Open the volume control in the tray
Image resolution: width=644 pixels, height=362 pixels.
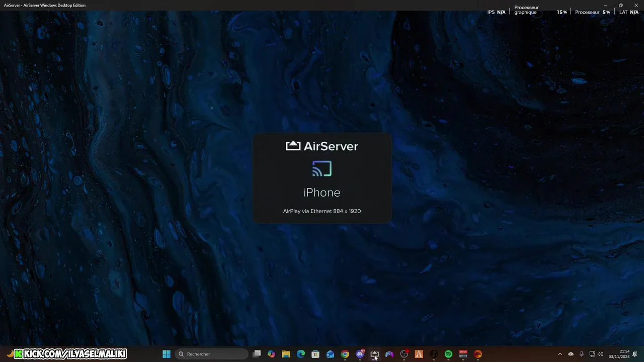600,354
